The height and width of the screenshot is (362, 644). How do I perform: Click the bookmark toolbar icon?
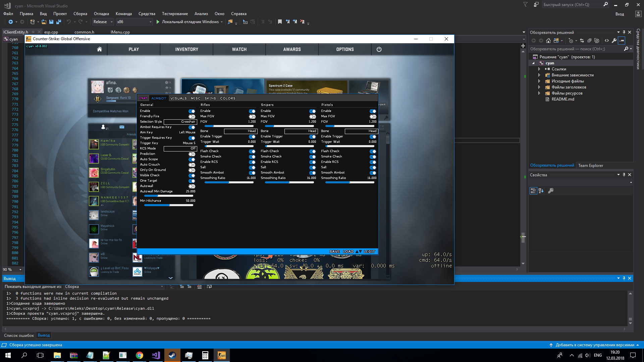click(280, 22)
